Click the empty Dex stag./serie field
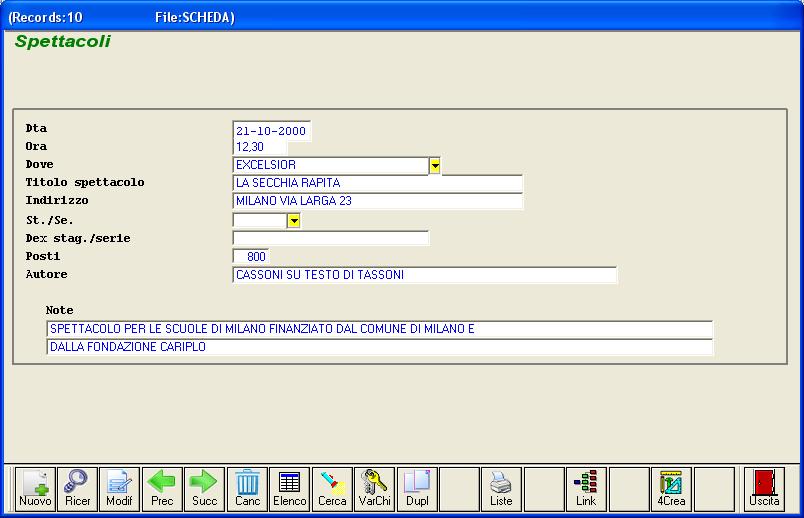Screen dimensions: 804x518 [x=330, y=238]
